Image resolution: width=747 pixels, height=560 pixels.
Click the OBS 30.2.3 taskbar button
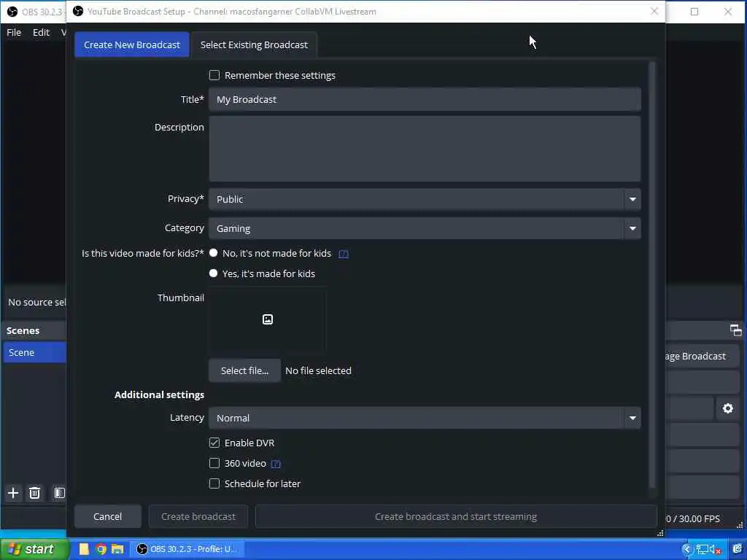(x=187, y=549)
